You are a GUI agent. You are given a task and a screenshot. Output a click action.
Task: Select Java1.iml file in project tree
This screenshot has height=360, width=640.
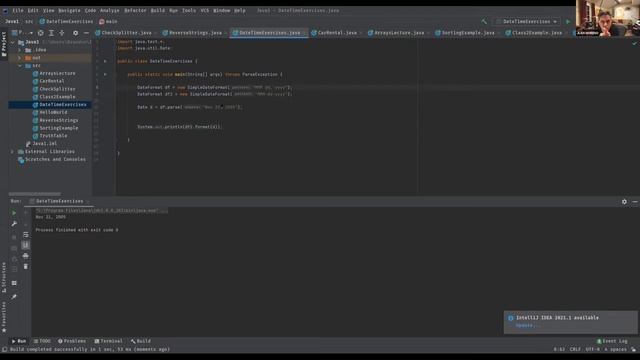[x=44, y=144]
